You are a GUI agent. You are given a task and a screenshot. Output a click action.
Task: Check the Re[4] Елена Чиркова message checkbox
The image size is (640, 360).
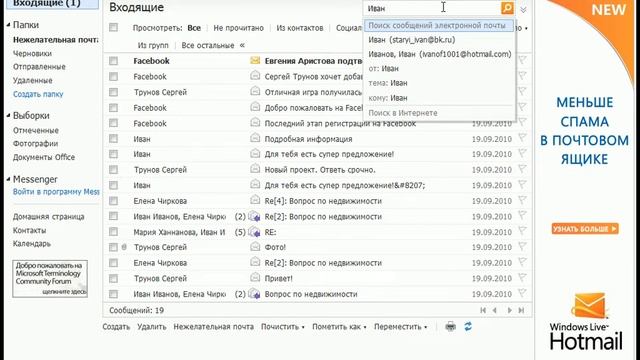point(113,200)
